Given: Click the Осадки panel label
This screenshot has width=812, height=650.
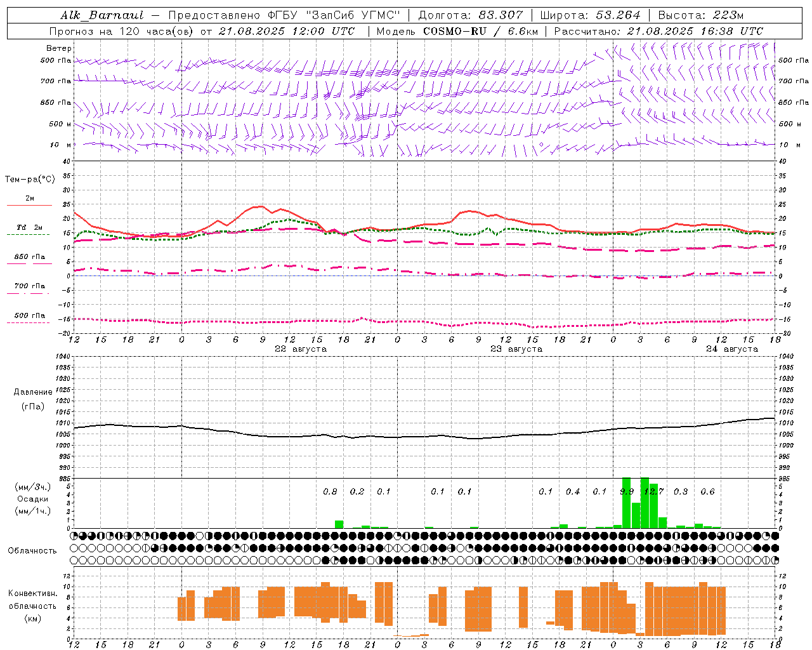Looking at the screenshot, I should [x=33, y=499].
